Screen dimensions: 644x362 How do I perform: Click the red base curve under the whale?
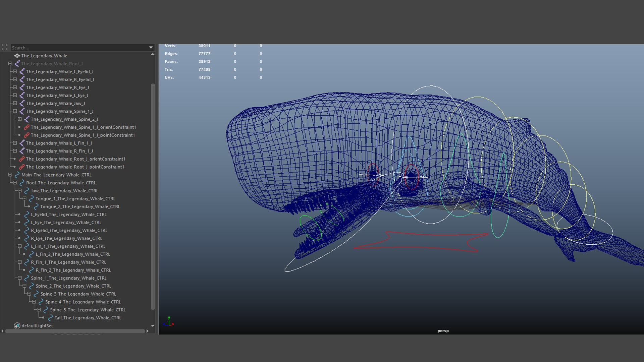coord(421,242)
